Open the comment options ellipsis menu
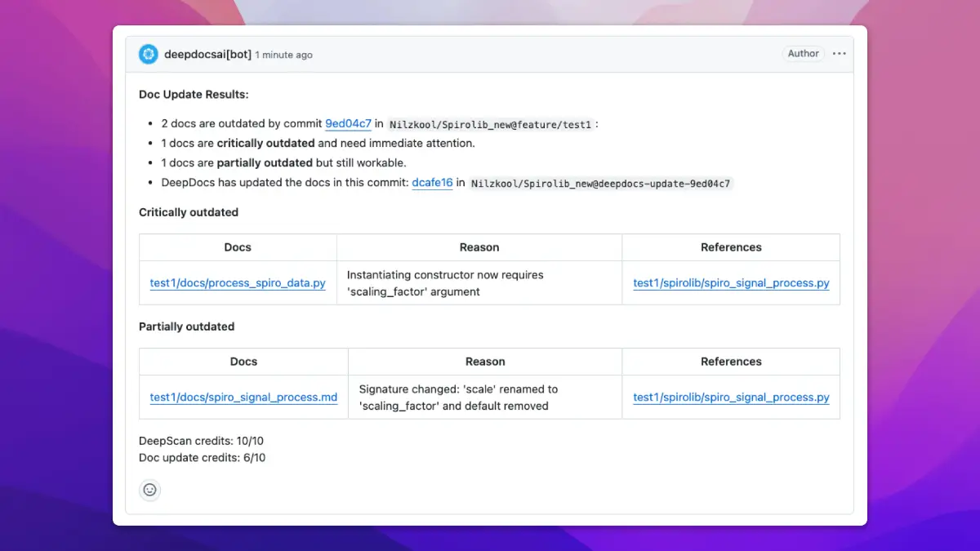The width and height of the screenshot is (980, 551). click(x=839, y=54)
